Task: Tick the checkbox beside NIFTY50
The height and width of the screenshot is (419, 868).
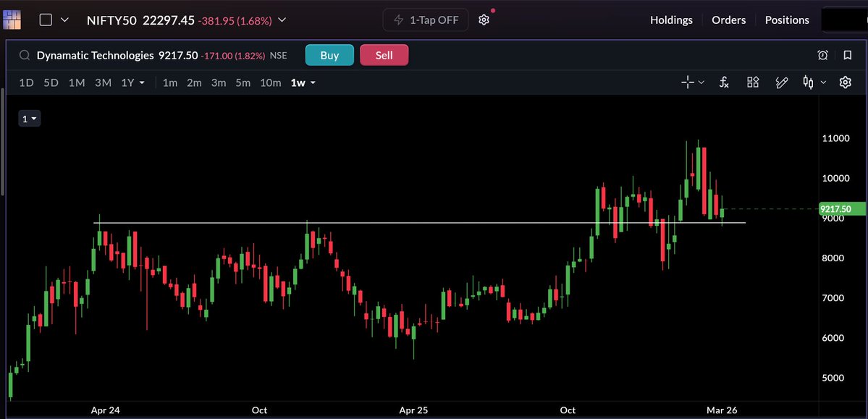Action: (46, 20)
